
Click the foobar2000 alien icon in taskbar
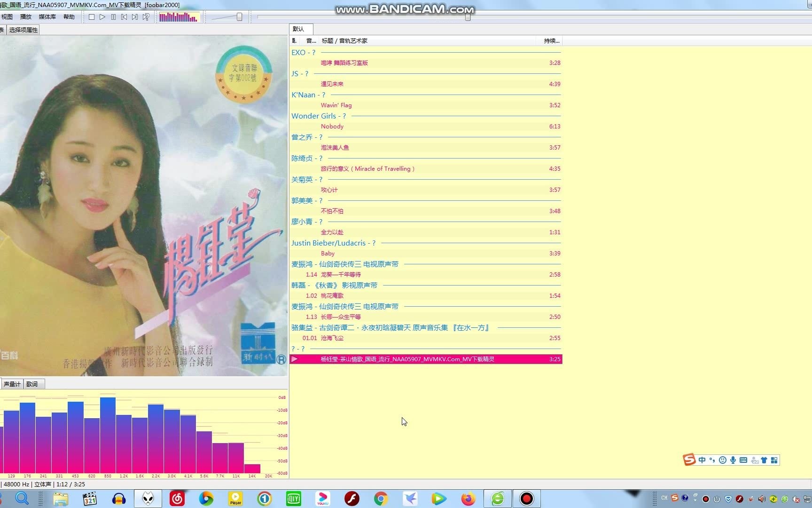(148, 499)
